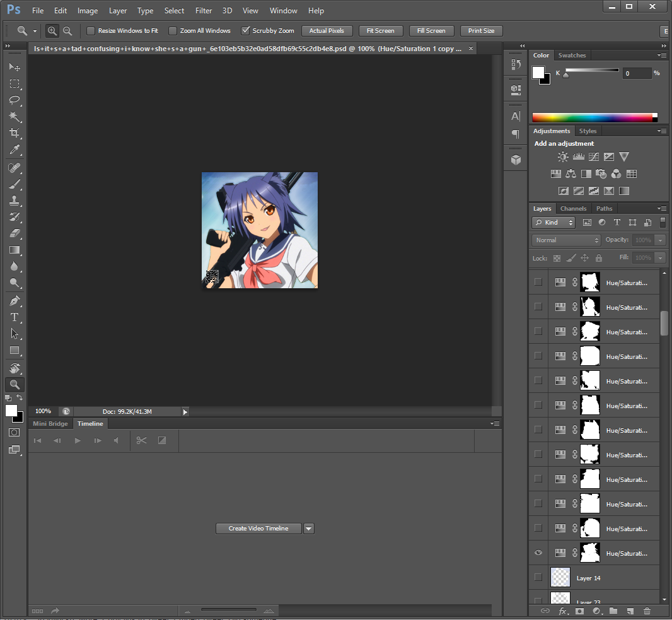Image resolution: width=672 pixels, height=620 pixels.
Task: Select the Gradient tool
Action: [x=14, y=250]
